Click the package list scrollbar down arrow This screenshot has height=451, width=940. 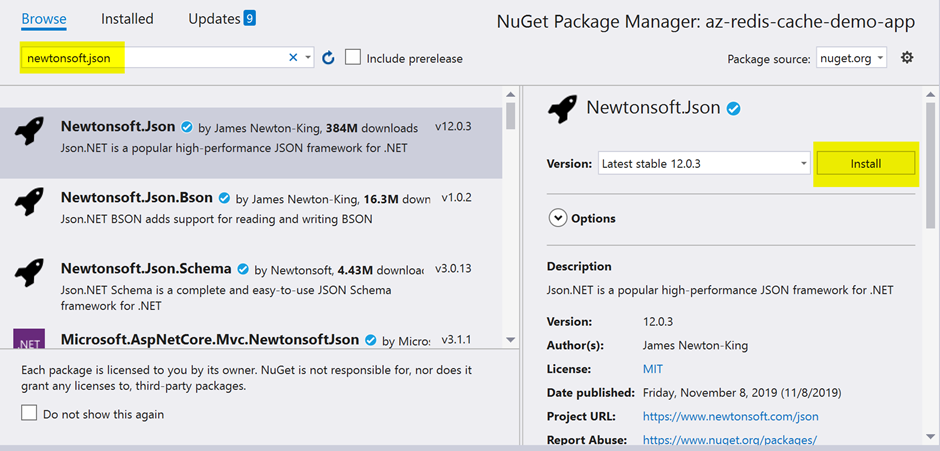tap(511, 339)
